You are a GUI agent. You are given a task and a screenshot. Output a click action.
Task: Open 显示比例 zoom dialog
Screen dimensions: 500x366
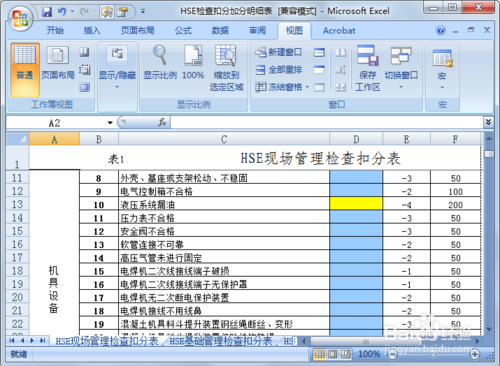pos(160,63)
